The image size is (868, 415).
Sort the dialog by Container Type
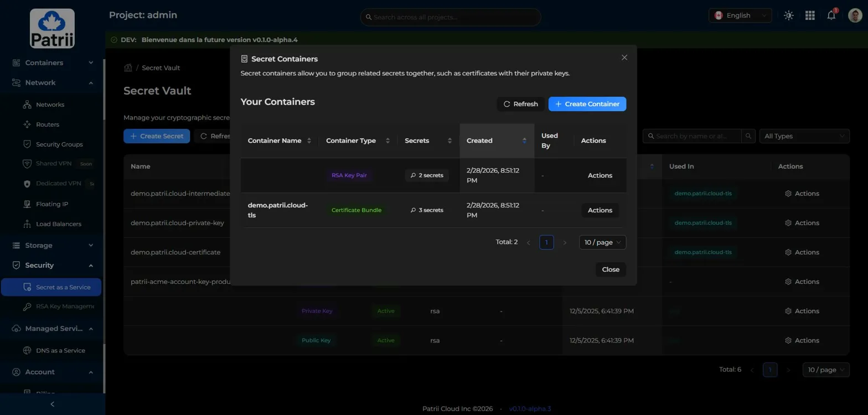click(358, 141)
